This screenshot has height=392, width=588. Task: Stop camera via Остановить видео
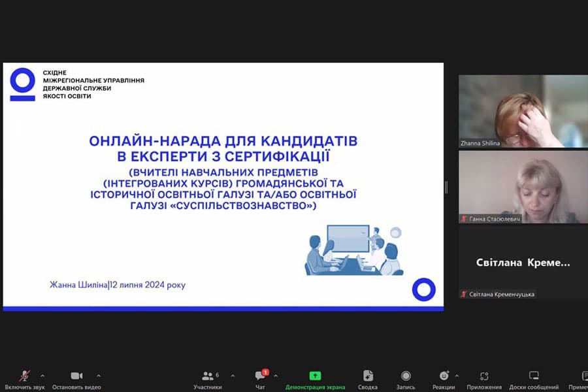pyautogui.click(x=76, y=380)
